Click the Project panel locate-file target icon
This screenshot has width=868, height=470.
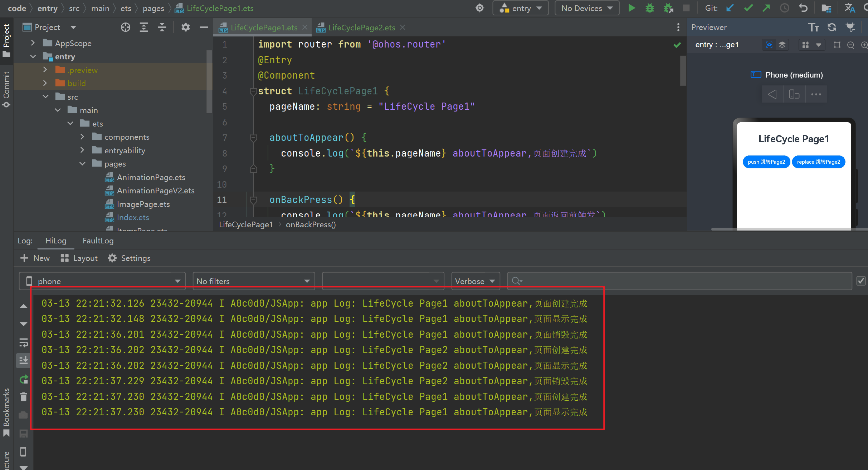[125, 27]
